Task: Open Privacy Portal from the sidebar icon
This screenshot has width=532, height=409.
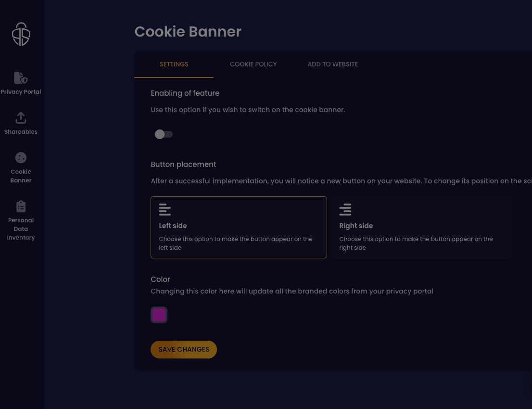Action: pyautogui.click(x=21, y=77)
